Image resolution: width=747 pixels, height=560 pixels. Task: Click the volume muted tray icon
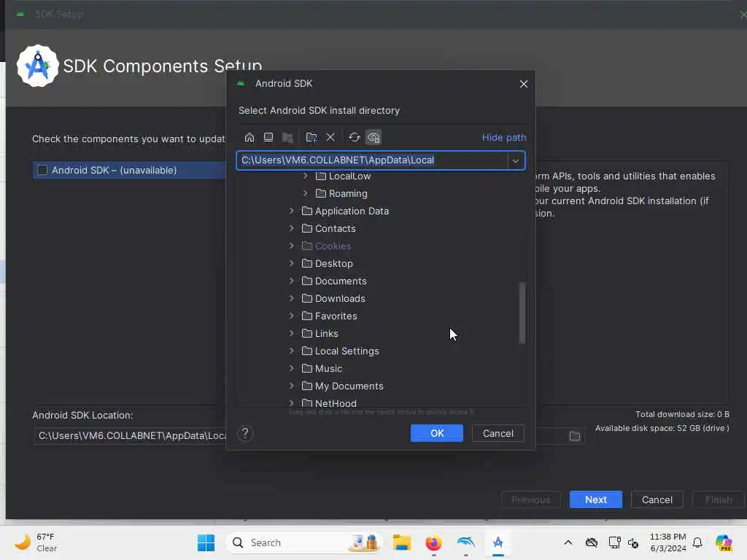coord(633,542)
